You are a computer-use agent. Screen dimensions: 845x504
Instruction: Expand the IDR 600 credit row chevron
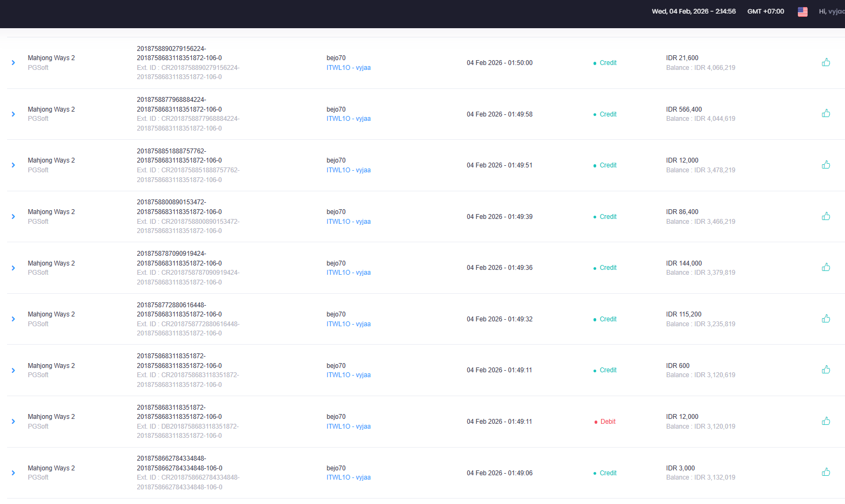click(x=14, y=370)
